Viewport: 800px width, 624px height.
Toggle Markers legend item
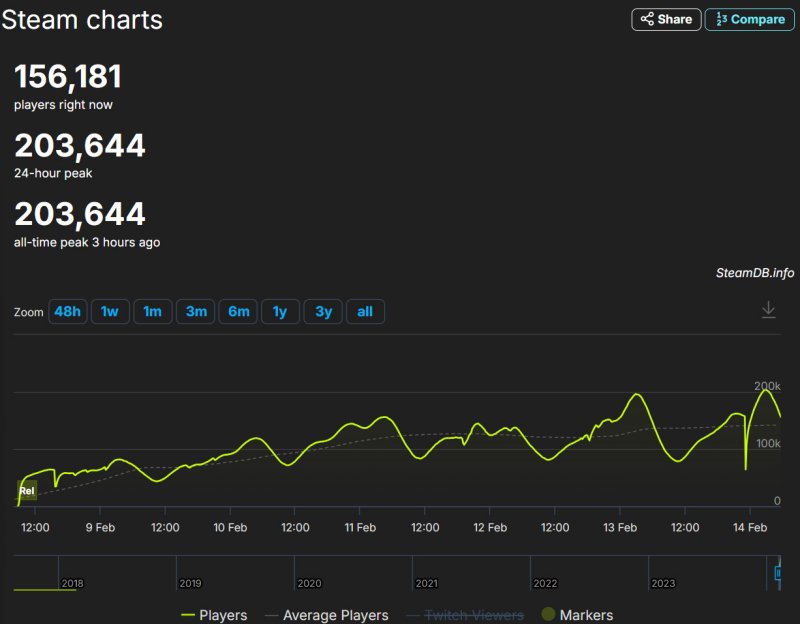click(x=577, y=615)
